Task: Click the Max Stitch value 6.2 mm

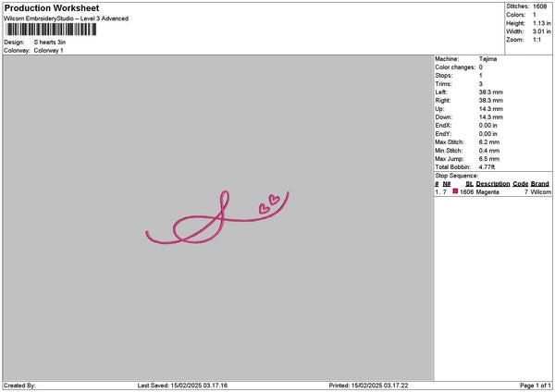Action: tap(489, 142)
